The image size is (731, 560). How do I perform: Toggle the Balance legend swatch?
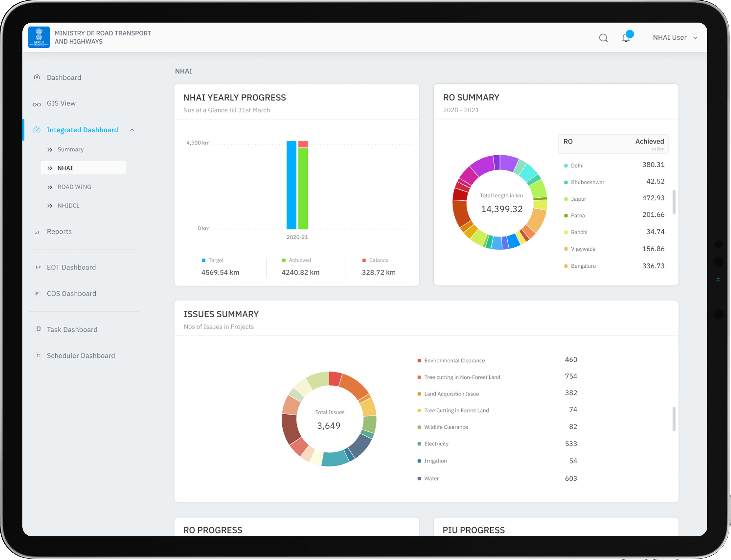[x=364, y=260]
